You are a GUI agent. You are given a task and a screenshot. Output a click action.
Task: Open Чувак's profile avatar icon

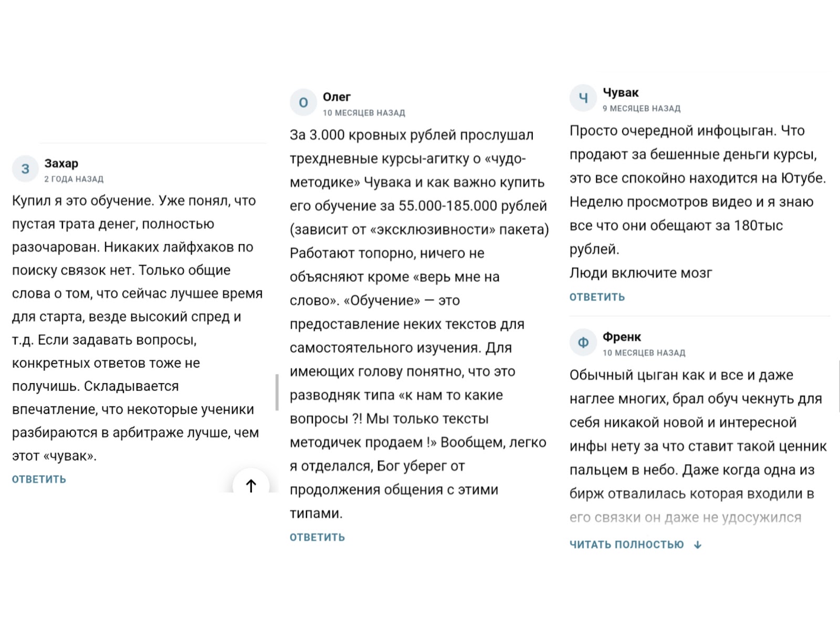(x=583, y=98)
